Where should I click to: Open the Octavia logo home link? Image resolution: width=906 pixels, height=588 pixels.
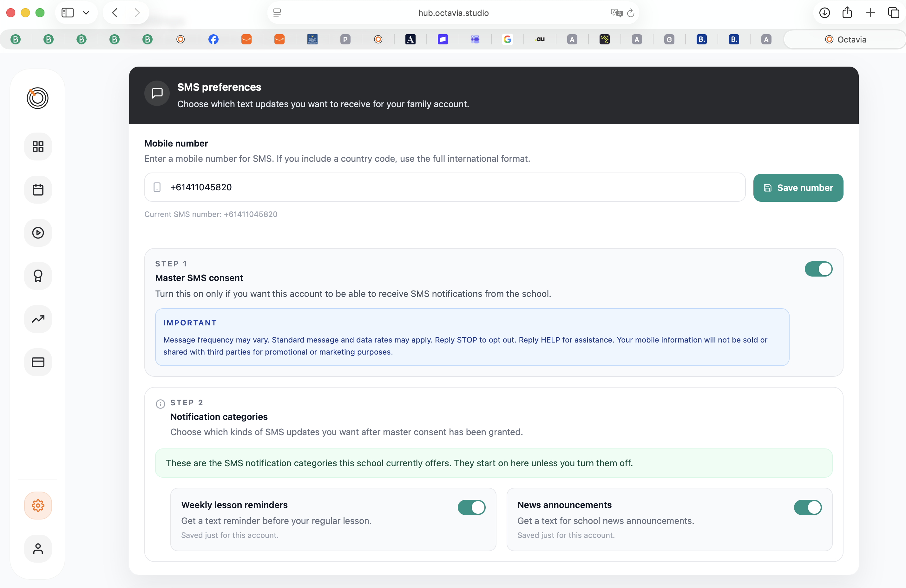coord(37,98)
